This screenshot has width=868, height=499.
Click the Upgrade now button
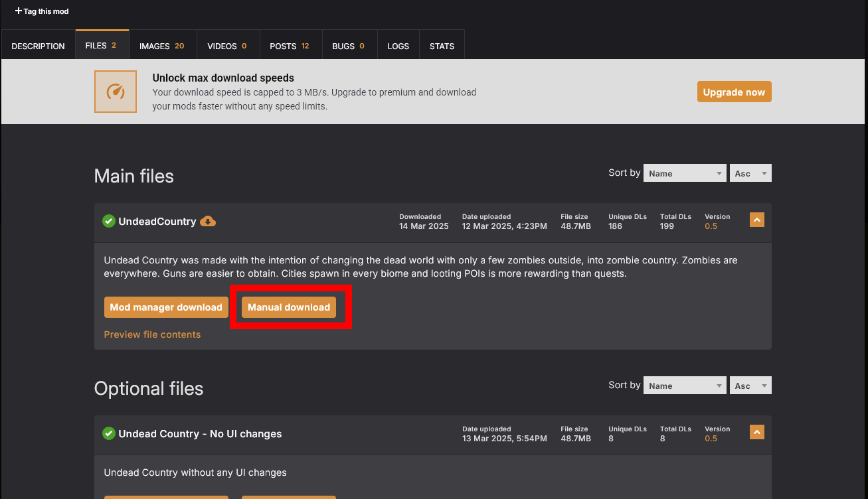point(734,92)
